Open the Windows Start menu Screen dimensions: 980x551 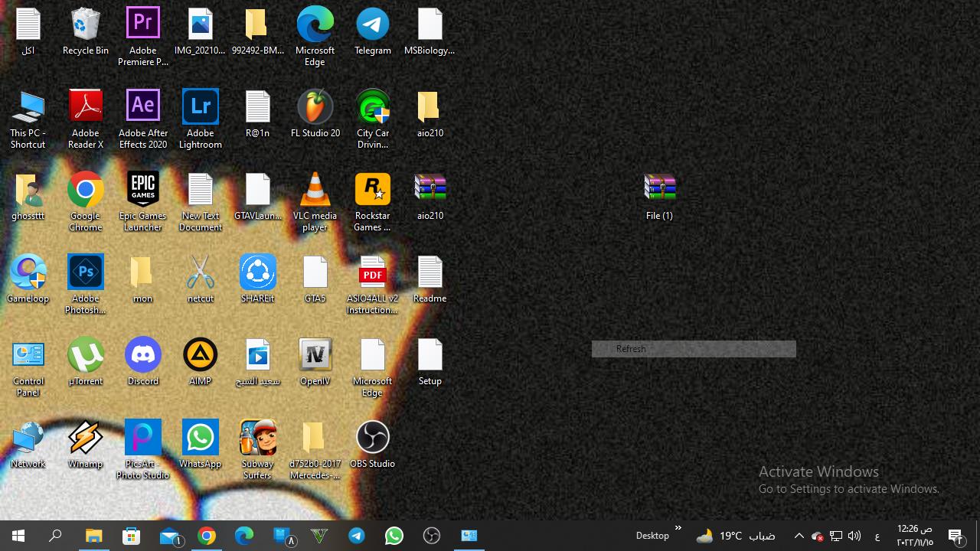point(18,536)
